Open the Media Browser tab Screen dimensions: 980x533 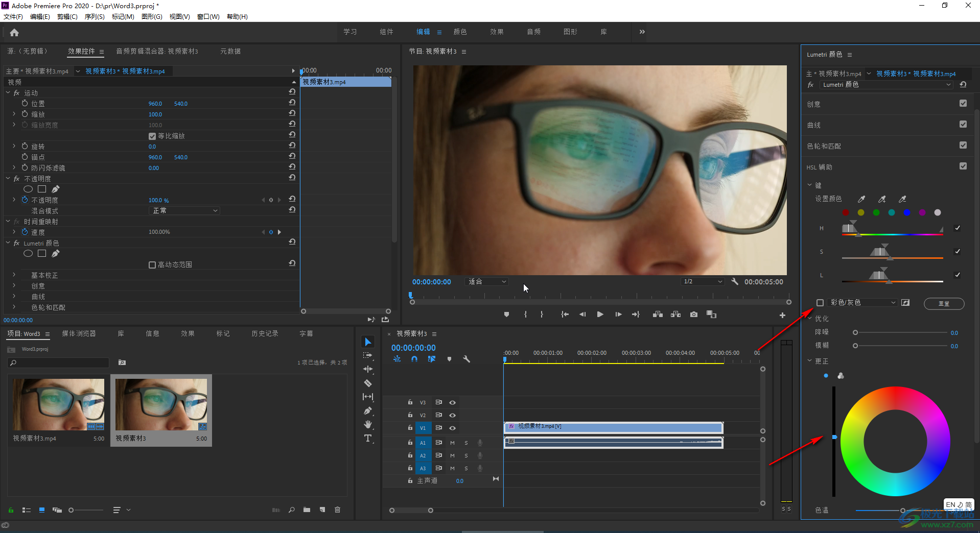pyautogui.click(x=79, y=333)
